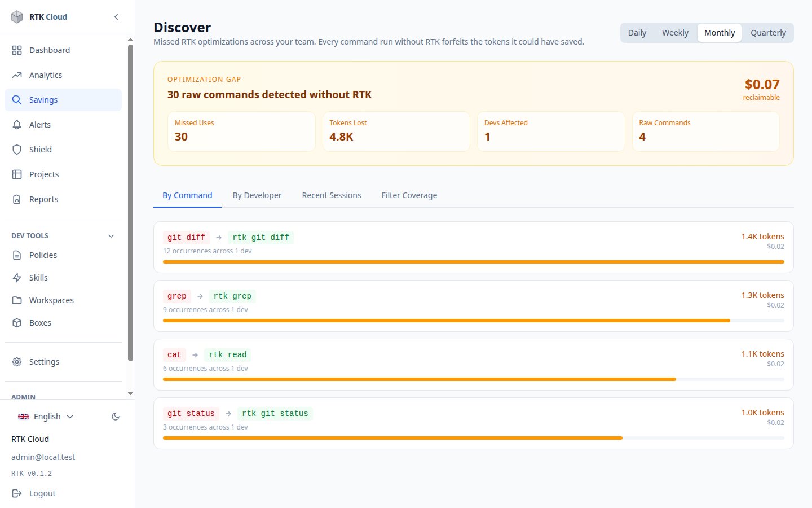
Task: Open the Alerts page
Action: tap(63, 125)
